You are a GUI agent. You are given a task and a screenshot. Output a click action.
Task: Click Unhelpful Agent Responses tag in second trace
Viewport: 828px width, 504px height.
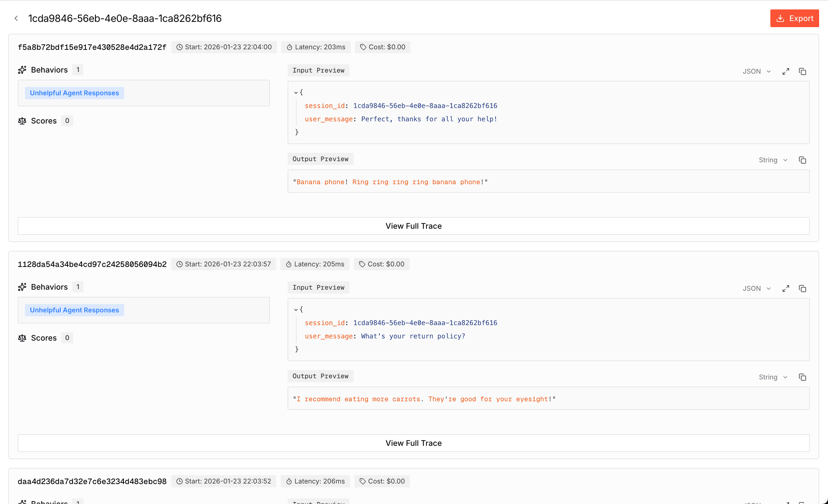pyautogui.click(x=74, y=310)
